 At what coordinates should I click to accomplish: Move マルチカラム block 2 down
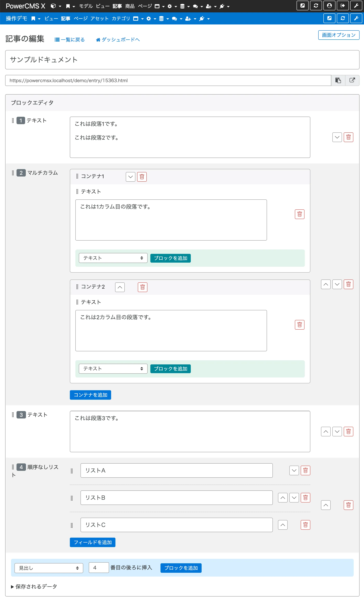pos(337,284)
